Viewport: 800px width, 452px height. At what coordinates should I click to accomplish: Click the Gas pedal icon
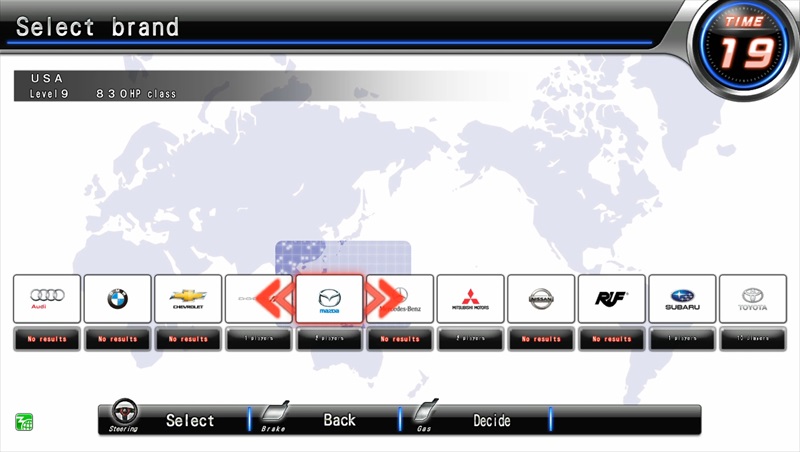click(x=426, y=410)
